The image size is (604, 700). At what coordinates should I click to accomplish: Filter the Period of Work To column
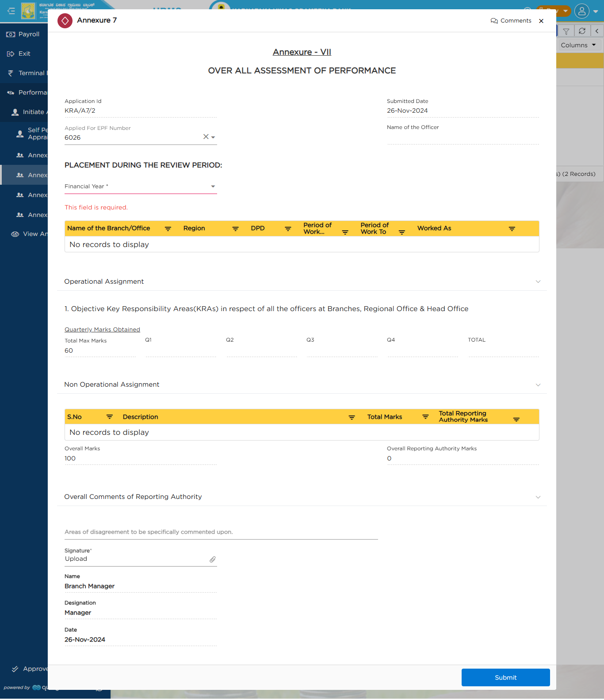402,232
